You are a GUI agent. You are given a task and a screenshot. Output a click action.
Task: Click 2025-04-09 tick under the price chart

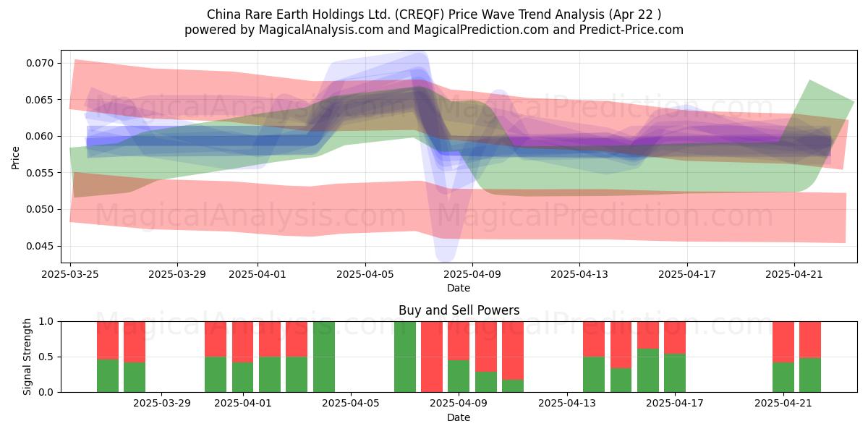tap(472, 274)
